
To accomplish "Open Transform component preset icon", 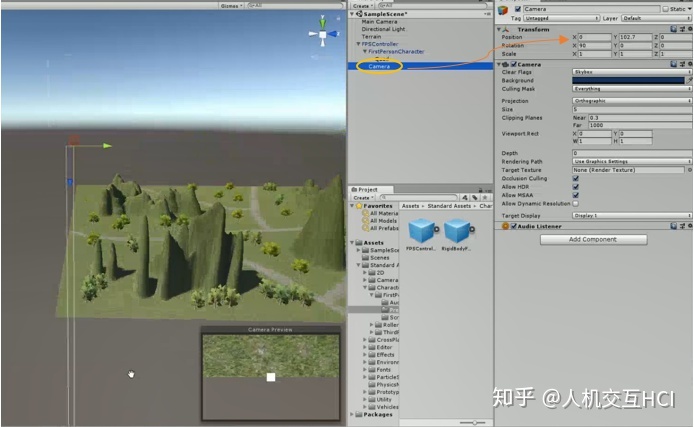I will (682, 29).
